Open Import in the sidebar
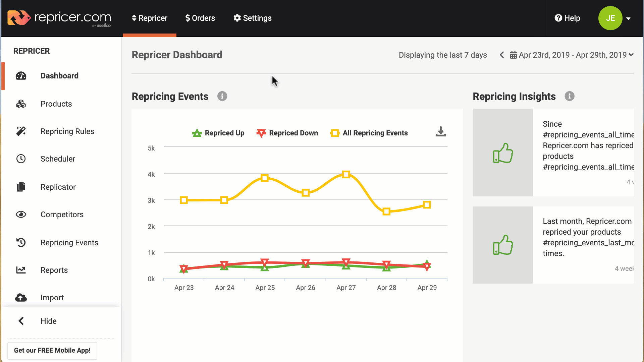644x362 pixels. (52, 298)
